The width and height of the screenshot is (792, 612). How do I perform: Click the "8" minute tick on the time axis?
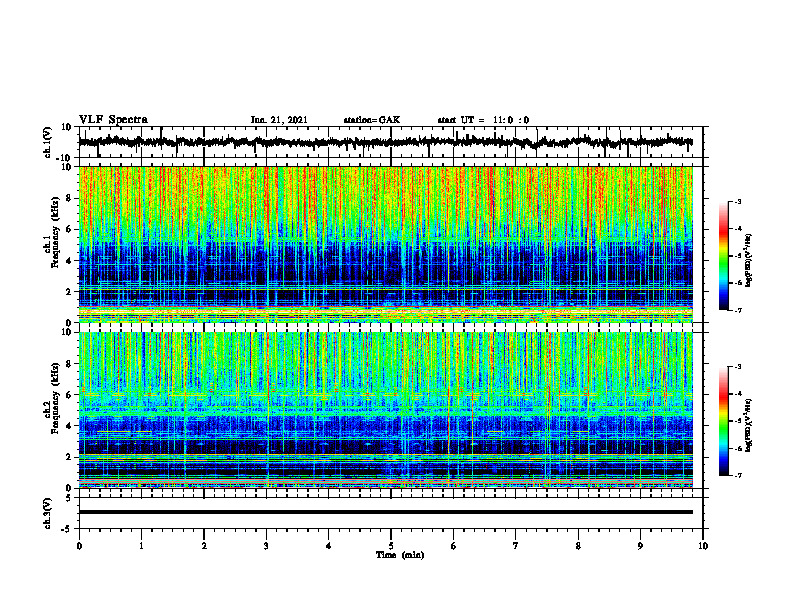(x=578, y=546)
